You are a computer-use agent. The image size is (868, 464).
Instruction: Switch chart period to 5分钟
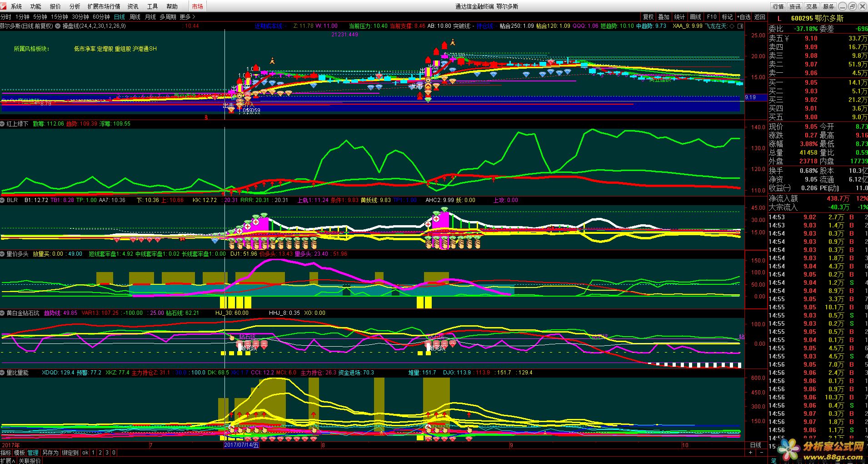(x=40, y=17)
